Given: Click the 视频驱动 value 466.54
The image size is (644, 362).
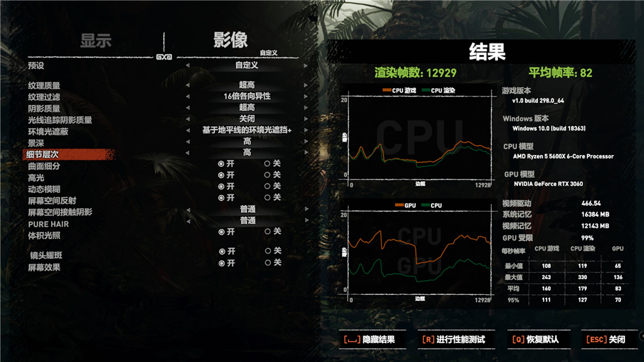Looking at the screenshot, I should coord(591,203).
